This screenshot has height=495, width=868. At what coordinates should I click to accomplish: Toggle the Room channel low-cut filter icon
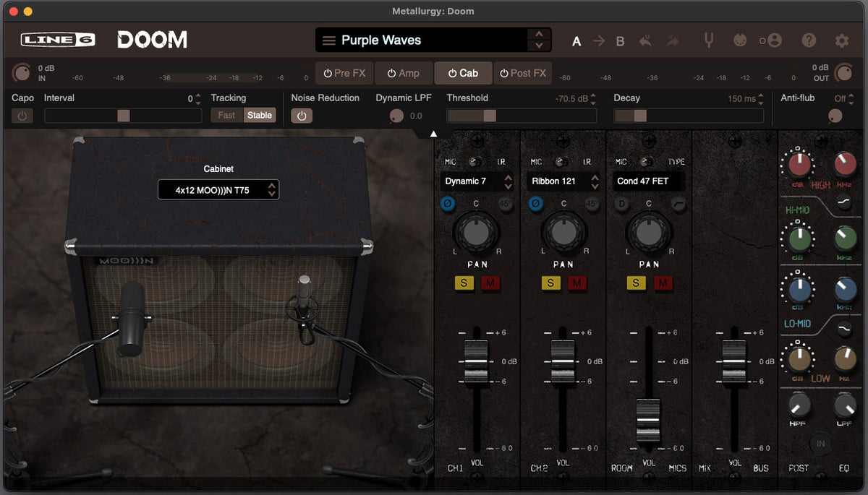pyautogui.click(x=678, y=205)
